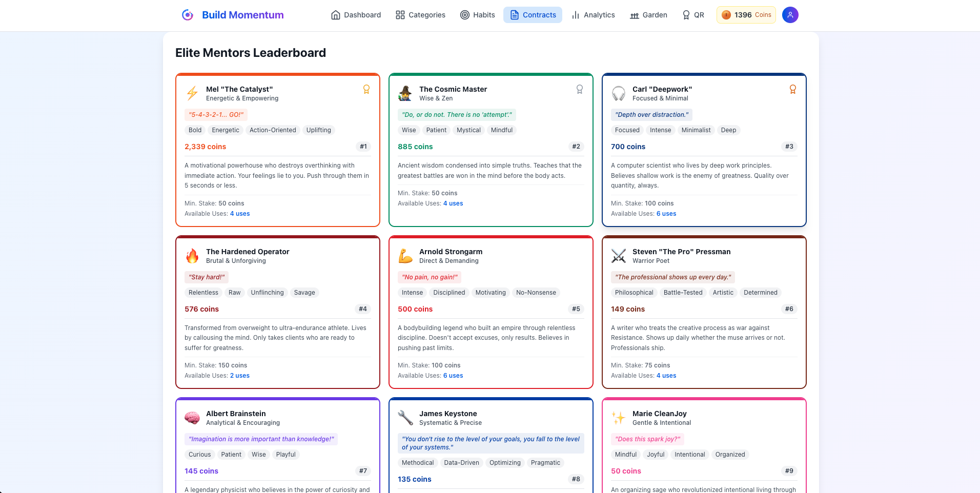
Task: Click the Battle-Tested tag on Steven's card
Action: [x=683, y=293]
